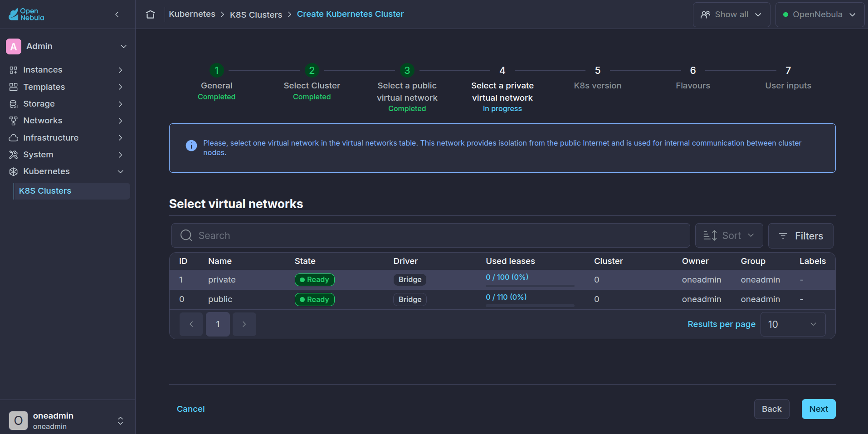Viewport: 868px width, 434px height.
Task: Click the Filters button
Action: [x=801, y=236]
